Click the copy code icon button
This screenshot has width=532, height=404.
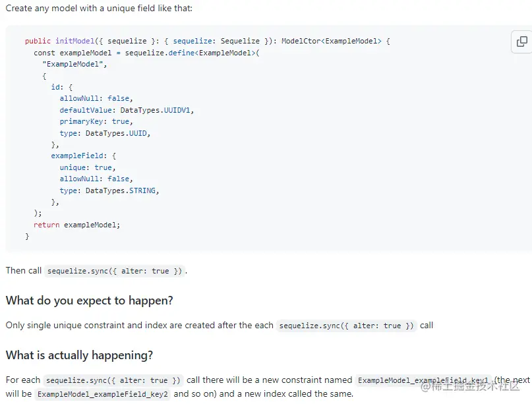click(x=521, y=42)
